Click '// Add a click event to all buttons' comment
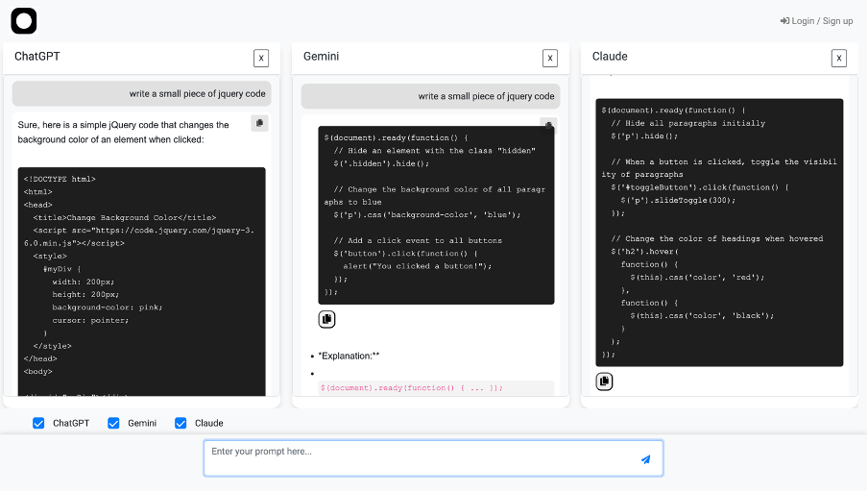The width and height of the screenshot is (868, 492). 418,240
